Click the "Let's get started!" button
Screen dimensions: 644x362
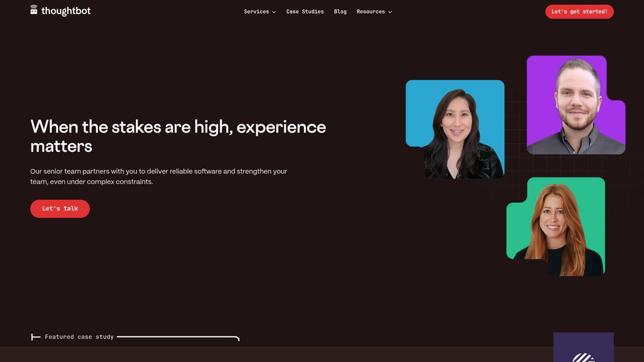point(579,11)
